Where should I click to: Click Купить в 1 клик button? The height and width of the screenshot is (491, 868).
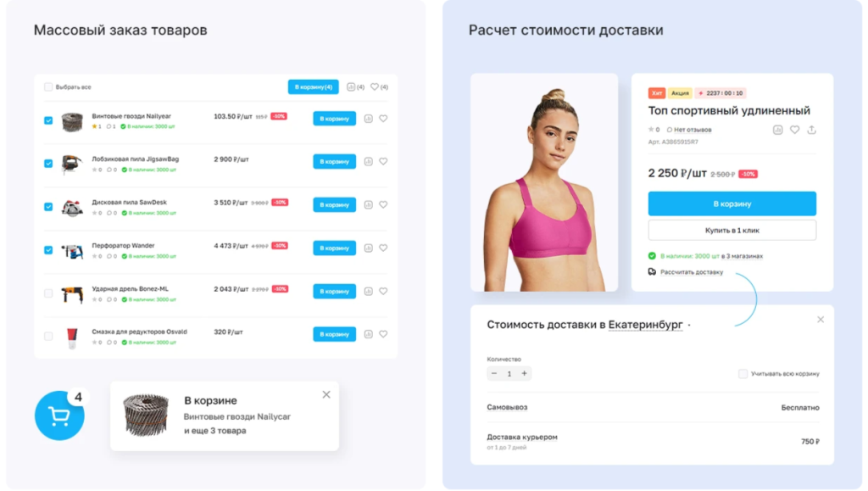click(x=732, y=231)
